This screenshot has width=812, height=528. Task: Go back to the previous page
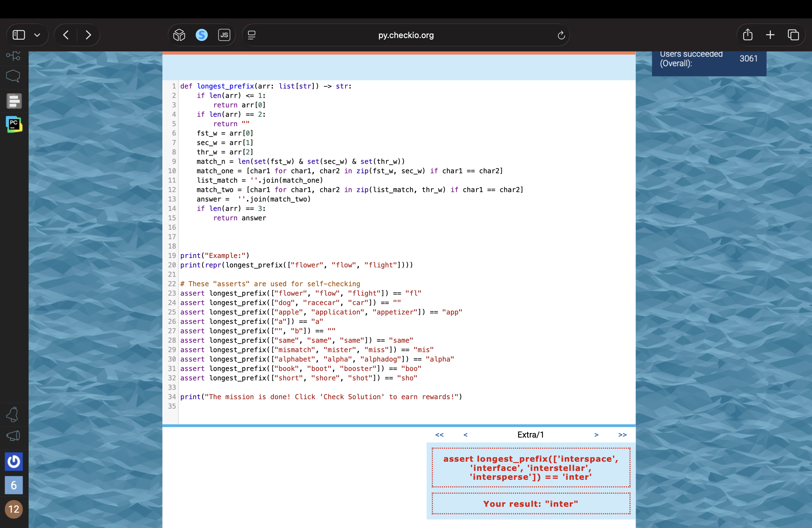pos(66,35)
